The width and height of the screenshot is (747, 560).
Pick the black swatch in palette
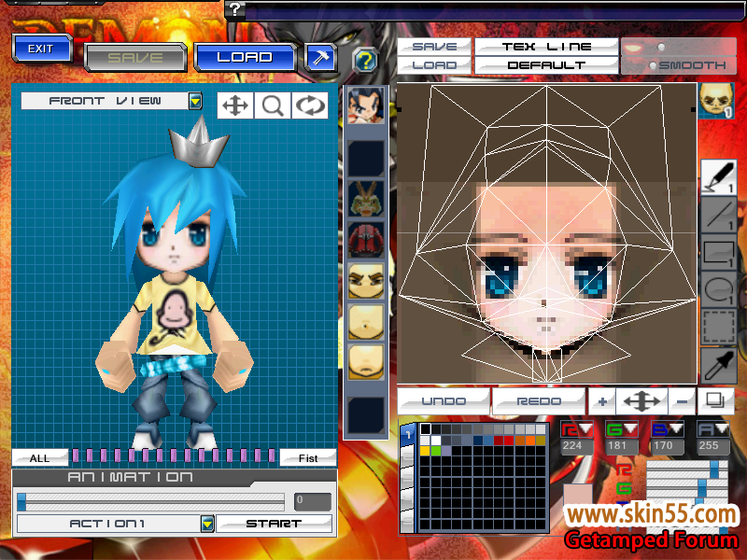pyautogui.click(x=425, y=429)
